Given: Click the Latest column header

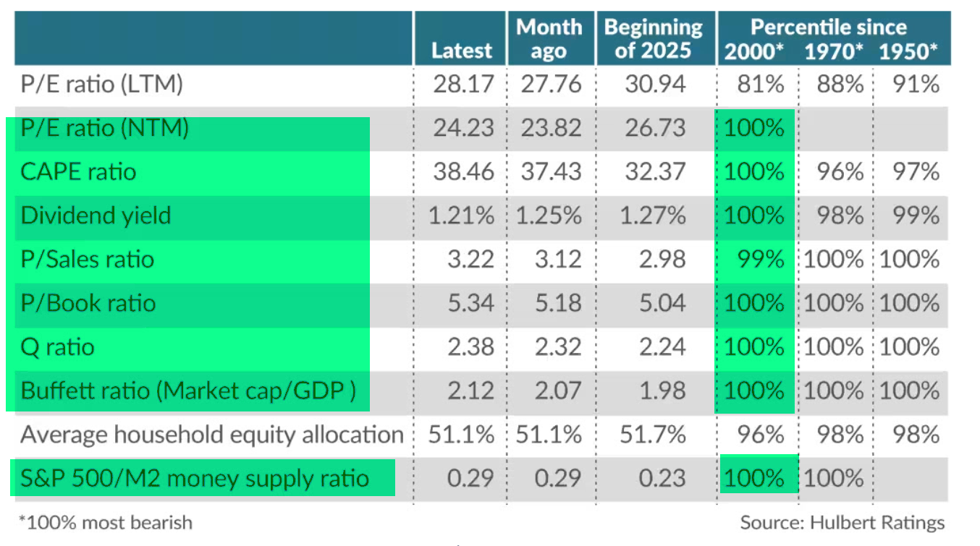Looking at the screenshot, I should tap(461, 51).
